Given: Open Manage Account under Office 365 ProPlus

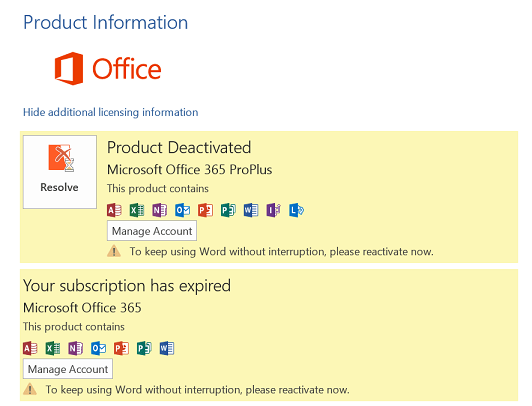Looking at the screenshot, I should (152, 231).
